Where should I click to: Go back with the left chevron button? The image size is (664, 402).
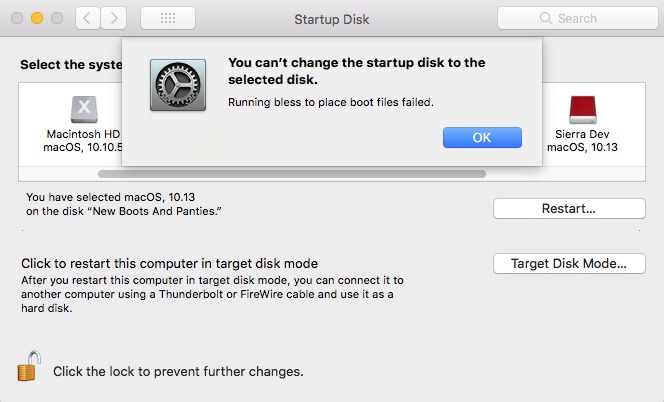(88, 18)
